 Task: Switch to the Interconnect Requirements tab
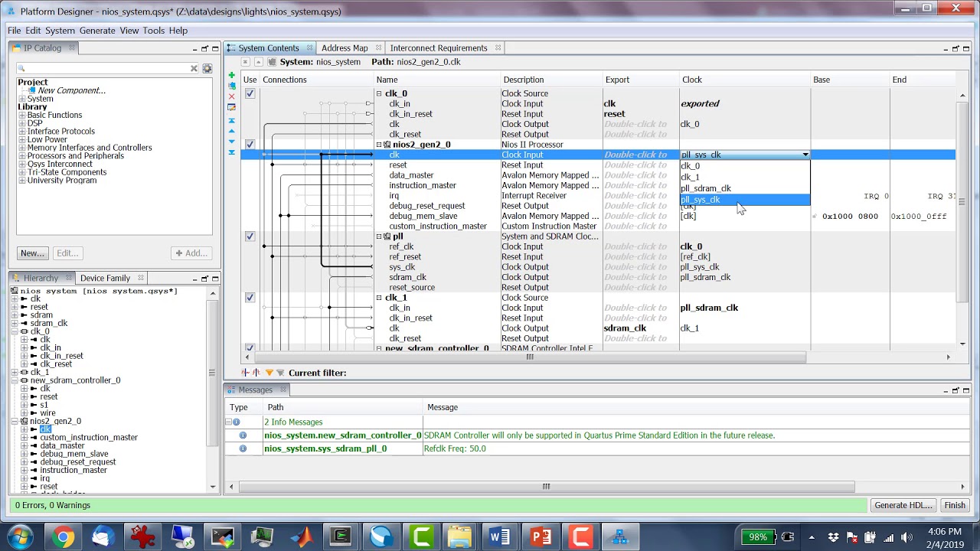coord(439,47)
